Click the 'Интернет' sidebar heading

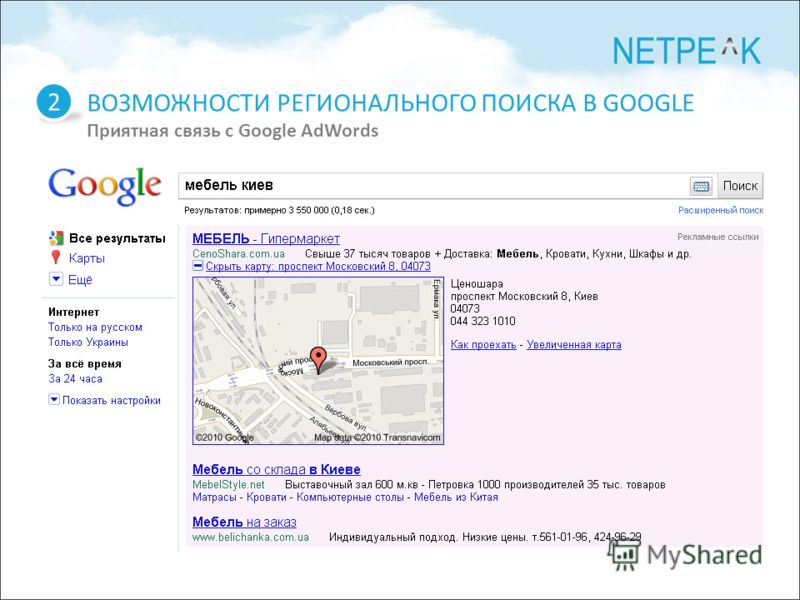pos(73,312)
